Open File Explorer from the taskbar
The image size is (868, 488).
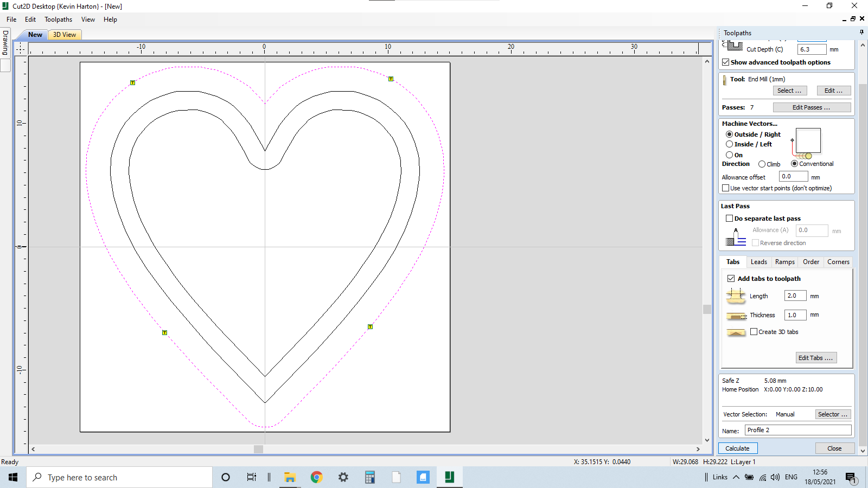(290, 477)
